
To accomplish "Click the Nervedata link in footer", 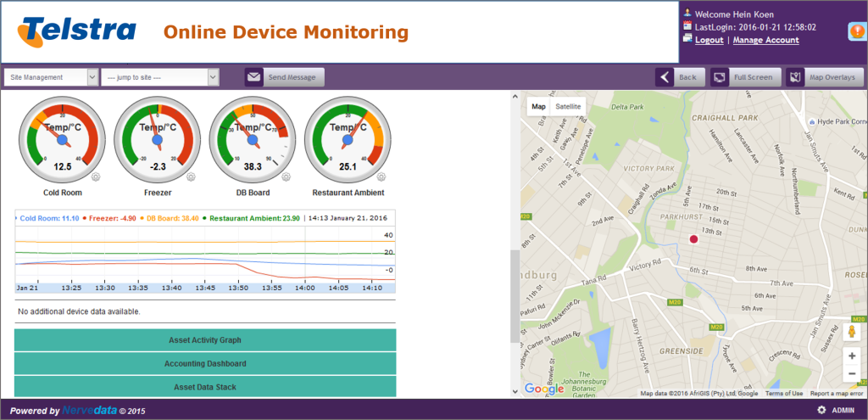I will point(89,411).
